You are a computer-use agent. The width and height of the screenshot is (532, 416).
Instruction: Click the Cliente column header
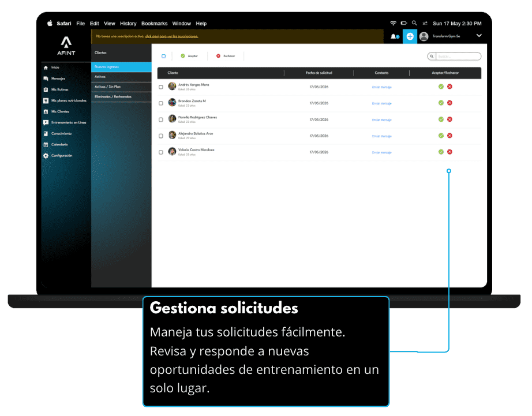(x=173, y=73)
